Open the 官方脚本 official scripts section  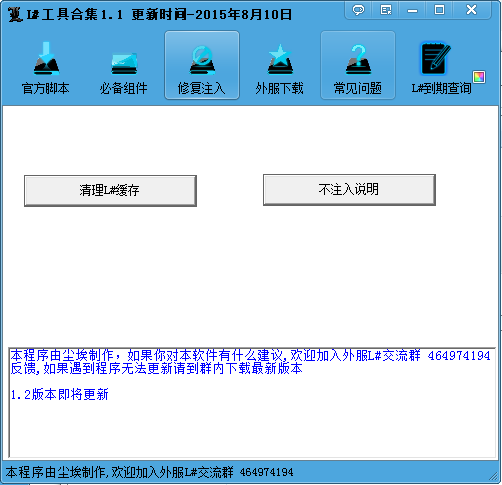(x=46, y=66)
